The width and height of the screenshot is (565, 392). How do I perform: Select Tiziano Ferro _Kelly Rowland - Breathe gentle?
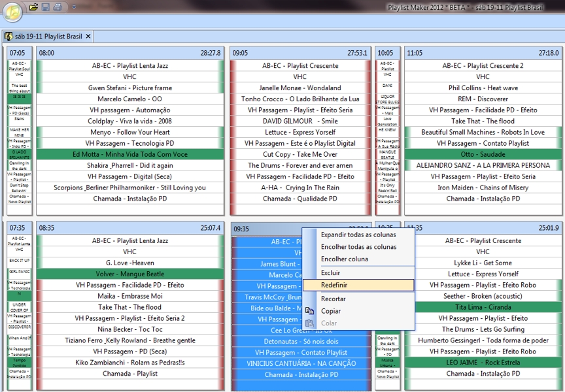(x=129, y=341)
